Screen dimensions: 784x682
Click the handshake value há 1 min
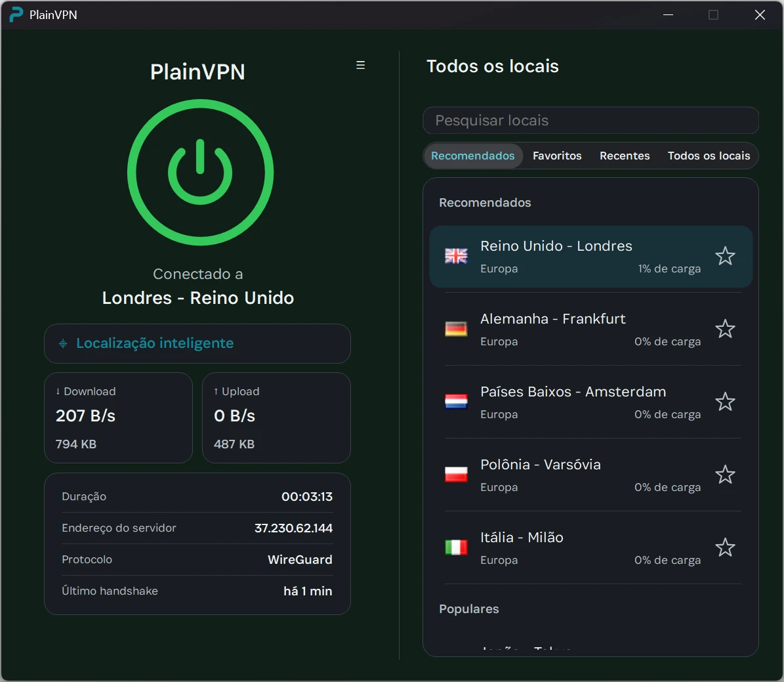pyautogui.click(x=308, y=591)
